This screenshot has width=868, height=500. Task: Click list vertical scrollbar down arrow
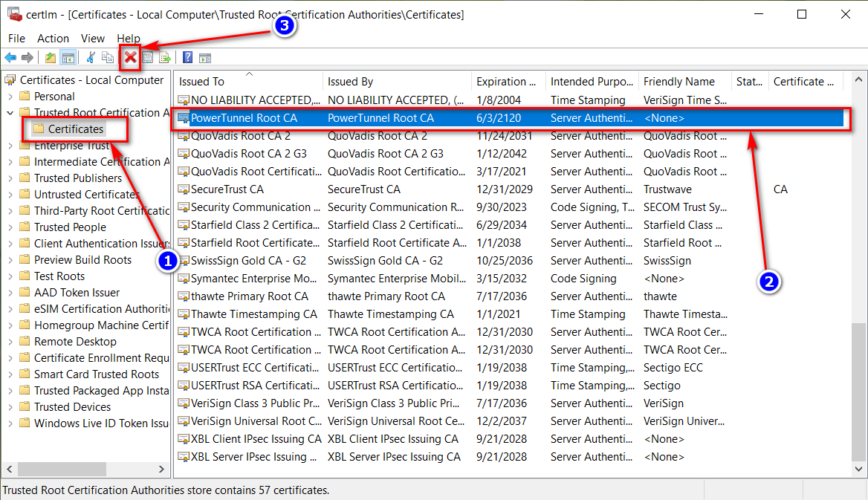coord(858,469)
